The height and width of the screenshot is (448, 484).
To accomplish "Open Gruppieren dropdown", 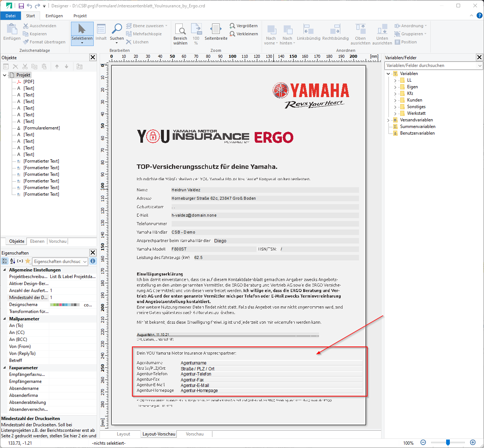I will click(x=410, y=34).
